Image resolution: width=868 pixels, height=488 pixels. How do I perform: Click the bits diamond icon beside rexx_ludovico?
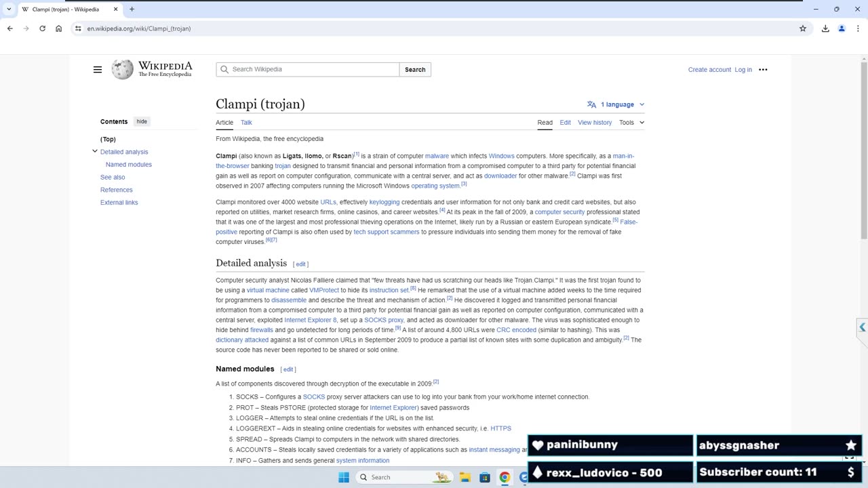click(x=538, y=472)
